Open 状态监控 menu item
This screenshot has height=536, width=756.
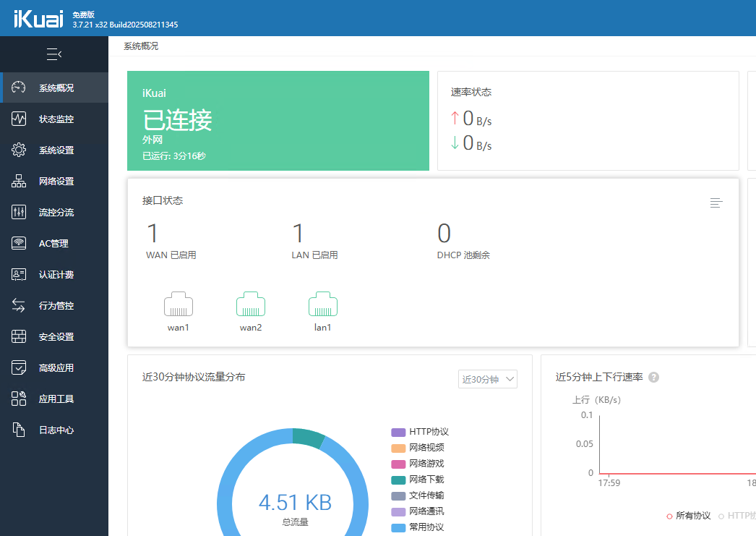[54, 119]
